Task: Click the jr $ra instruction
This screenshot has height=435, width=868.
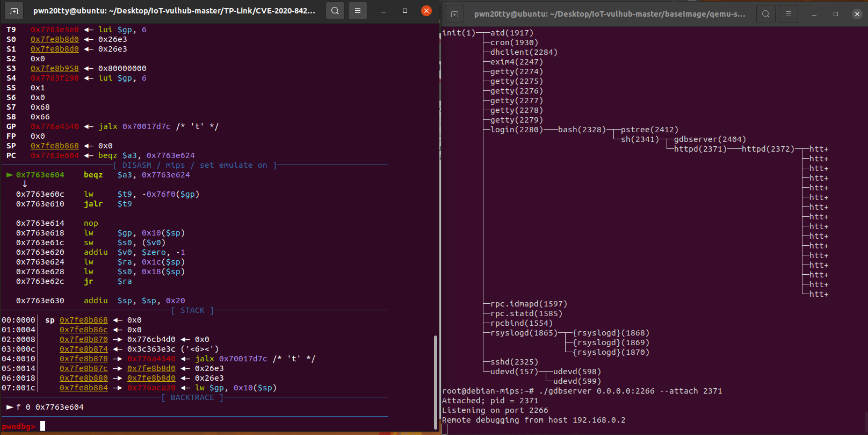Action: click(x=107, y=281)
